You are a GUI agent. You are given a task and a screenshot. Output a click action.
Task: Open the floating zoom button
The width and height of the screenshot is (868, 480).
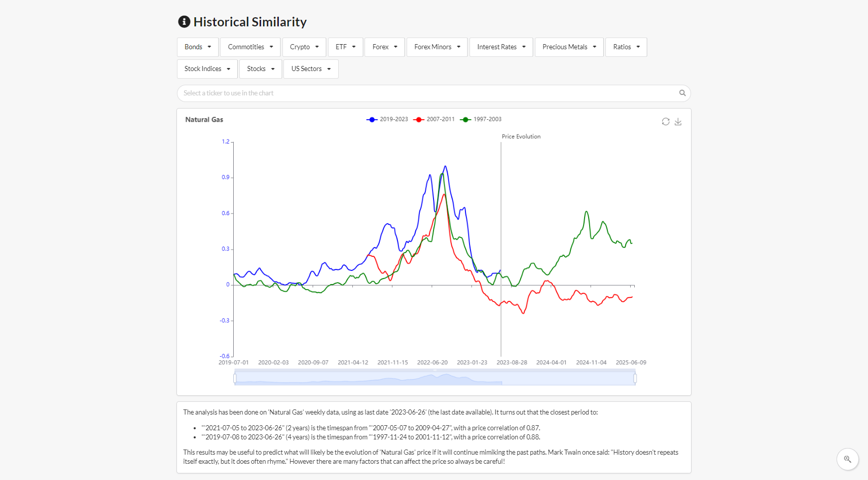(x=847, y=459)
